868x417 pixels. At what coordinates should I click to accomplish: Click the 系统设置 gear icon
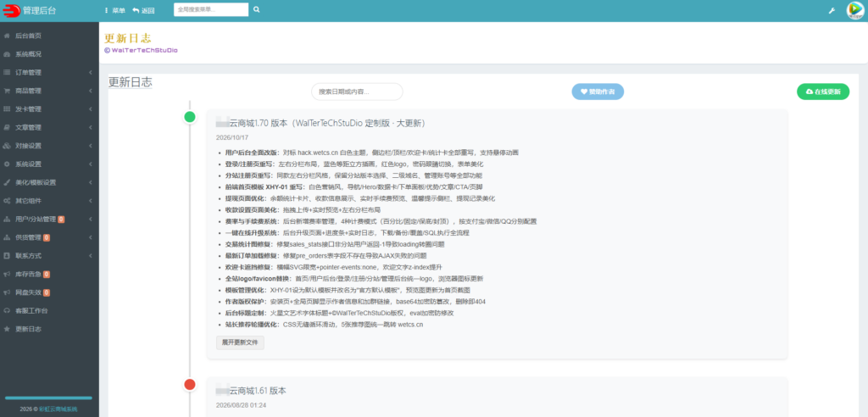click(x=7, y=164)
